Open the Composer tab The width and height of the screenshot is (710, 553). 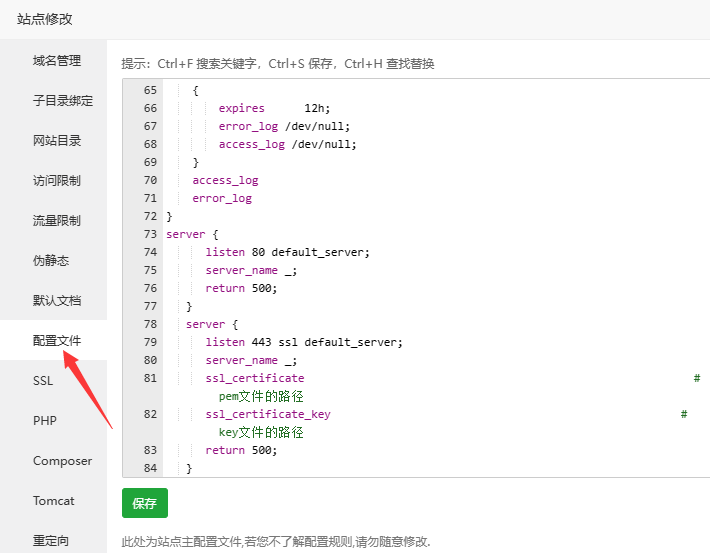[62, 461]
